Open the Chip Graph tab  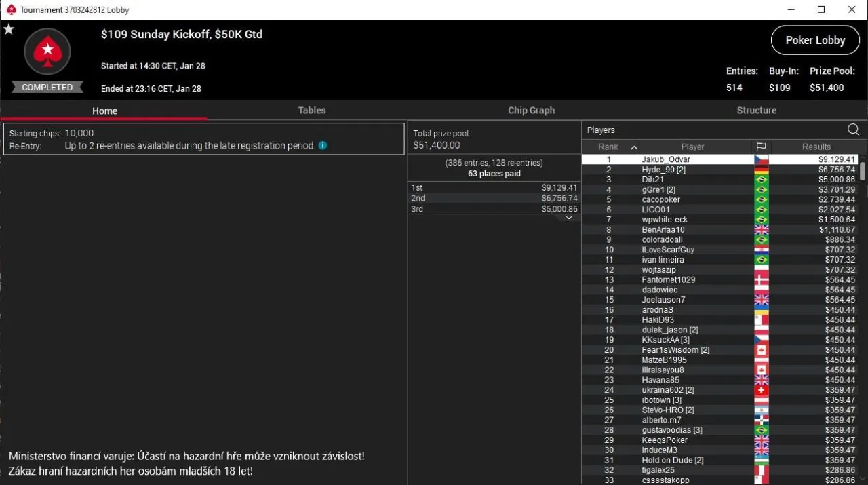(531, 110)
